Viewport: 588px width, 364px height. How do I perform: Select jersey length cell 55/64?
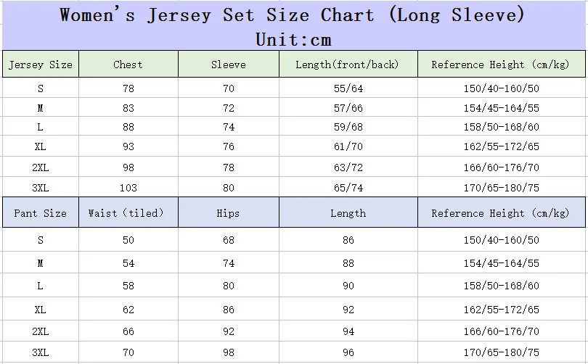pyautogui.click(x=348, y=88)
